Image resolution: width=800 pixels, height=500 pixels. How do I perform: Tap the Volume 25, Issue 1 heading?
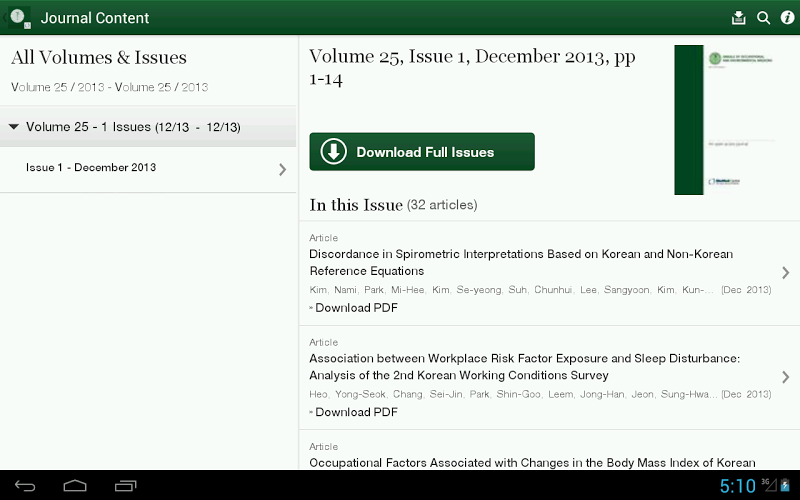pos(472,67)
